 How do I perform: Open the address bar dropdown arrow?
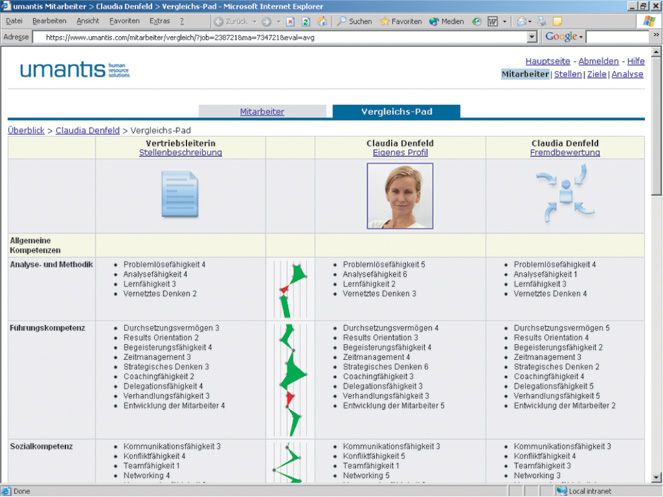[x=532, y=37]
